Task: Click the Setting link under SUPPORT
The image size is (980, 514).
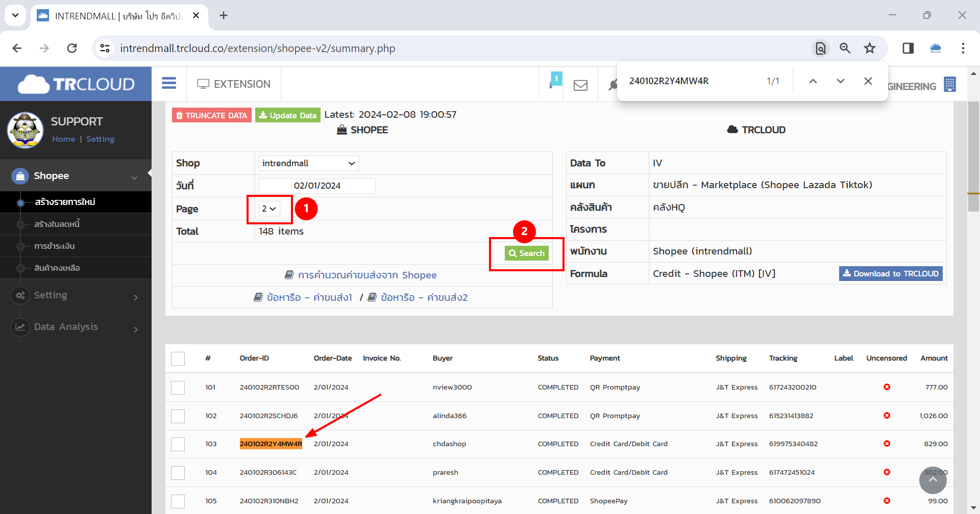Action: point(101,139)
